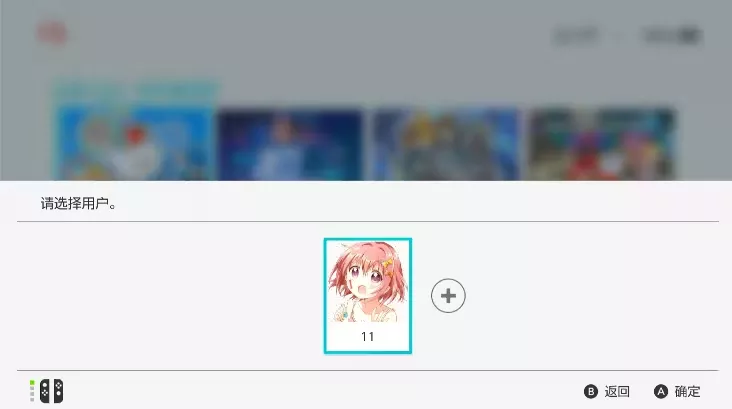This screenshot has width=732, height=409.
Task: Click the blurred red profile icon top-left
Action: point(52,34)
